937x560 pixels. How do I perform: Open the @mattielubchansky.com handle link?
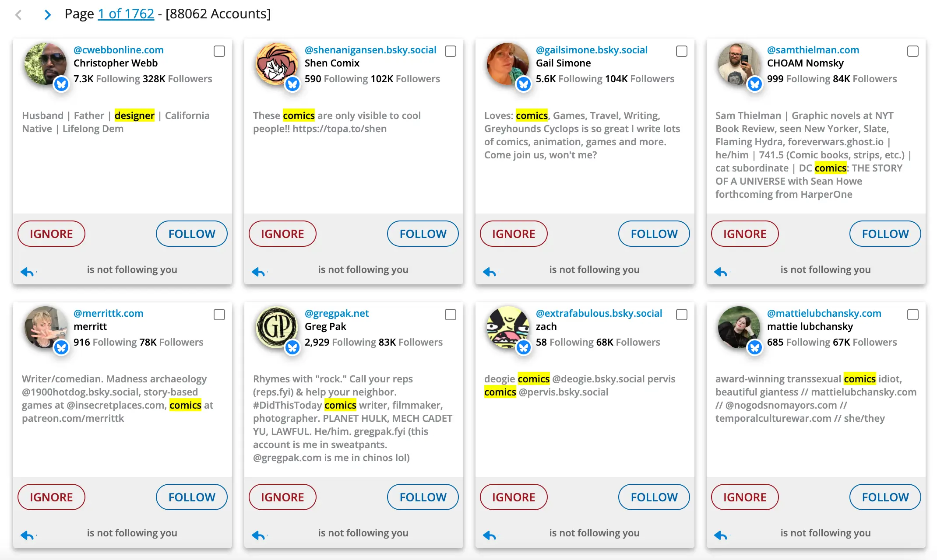(824, 313)
